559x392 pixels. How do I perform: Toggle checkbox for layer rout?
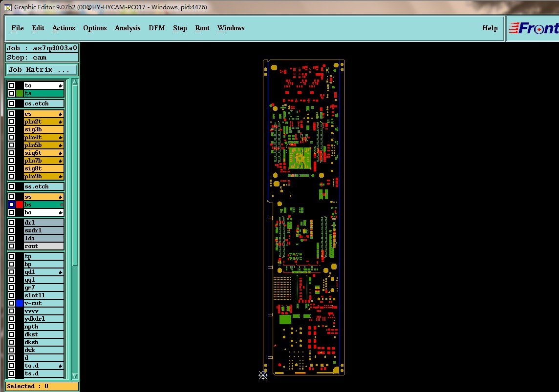[x=12, y=247]
